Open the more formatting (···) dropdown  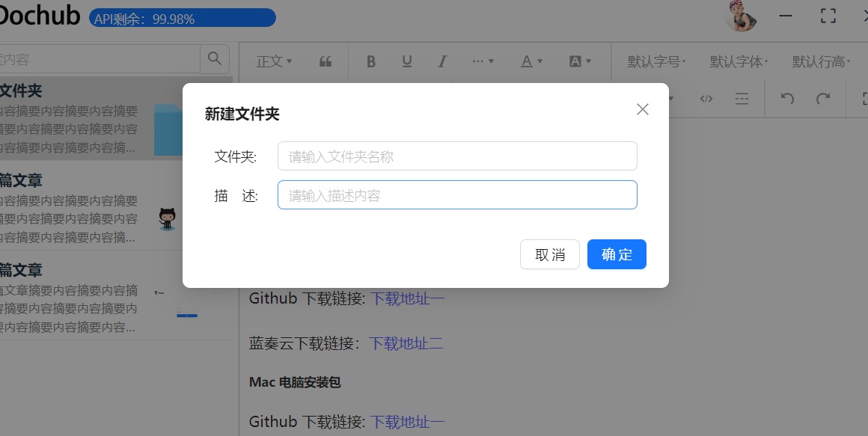click(x=483, y=61)
